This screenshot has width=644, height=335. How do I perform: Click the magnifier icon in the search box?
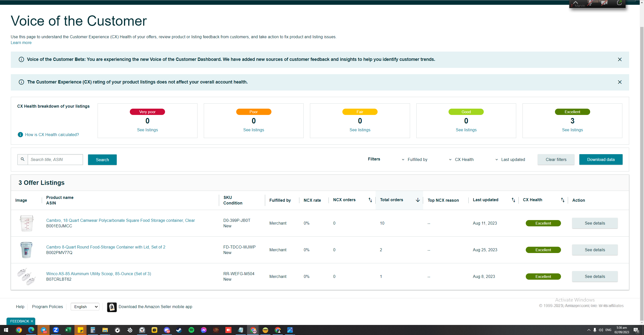pyautogui.click(x=23, y=159)
